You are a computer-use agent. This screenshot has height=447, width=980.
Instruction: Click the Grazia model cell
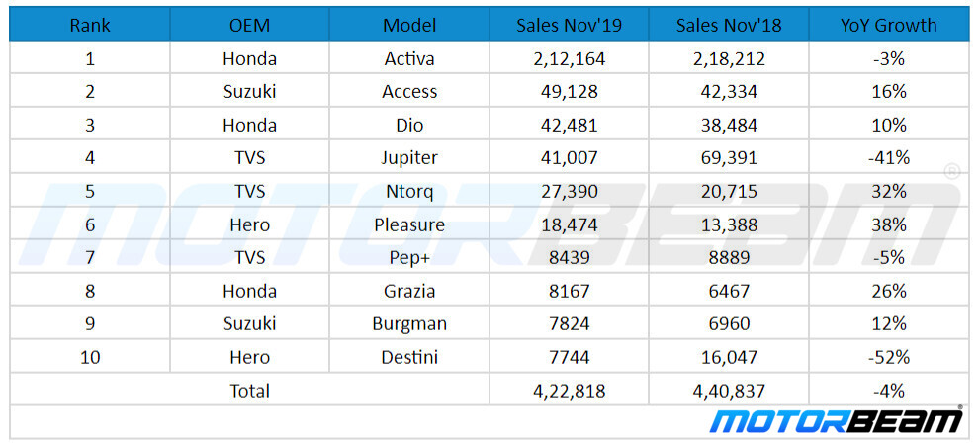coord(409,291)
